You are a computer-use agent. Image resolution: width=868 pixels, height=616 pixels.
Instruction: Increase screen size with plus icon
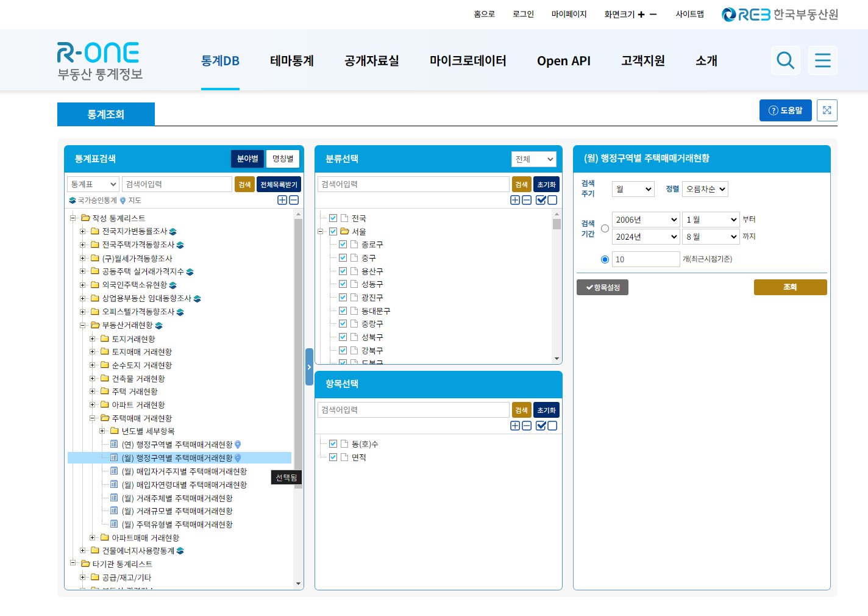click(641, 15)
